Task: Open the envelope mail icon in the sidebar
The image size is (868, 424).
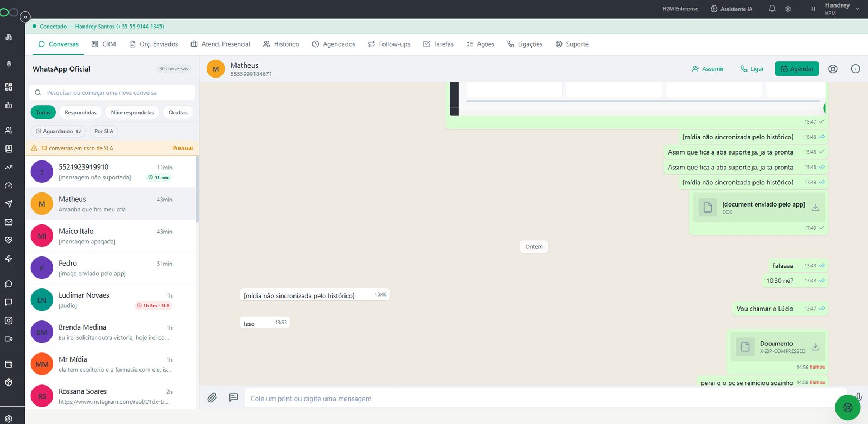Action: pos(9,222)
